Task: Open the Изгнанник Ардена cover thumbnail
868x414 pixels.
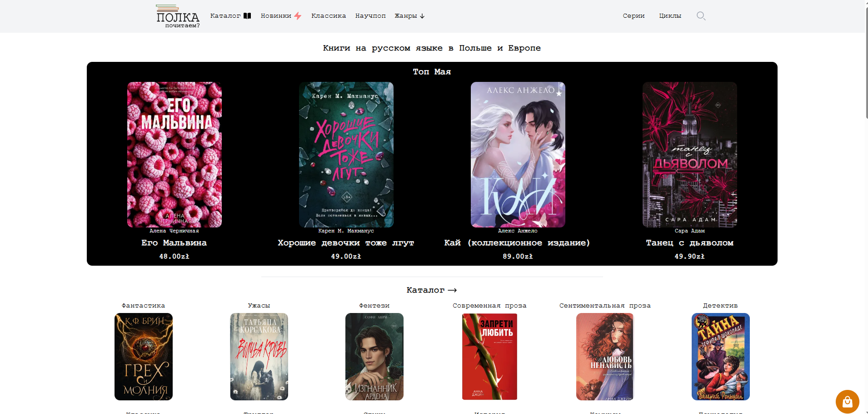Action: point(374,357)
